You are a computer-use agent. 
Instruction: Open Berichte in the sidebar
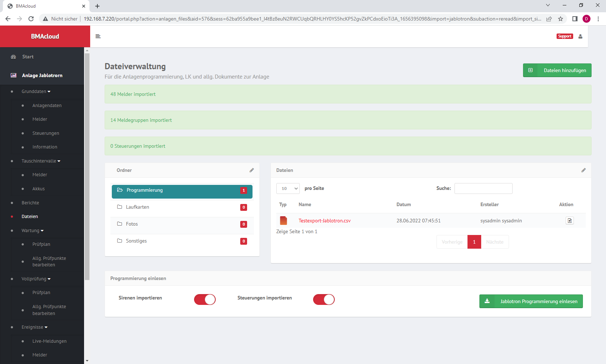tap(30, 203)
